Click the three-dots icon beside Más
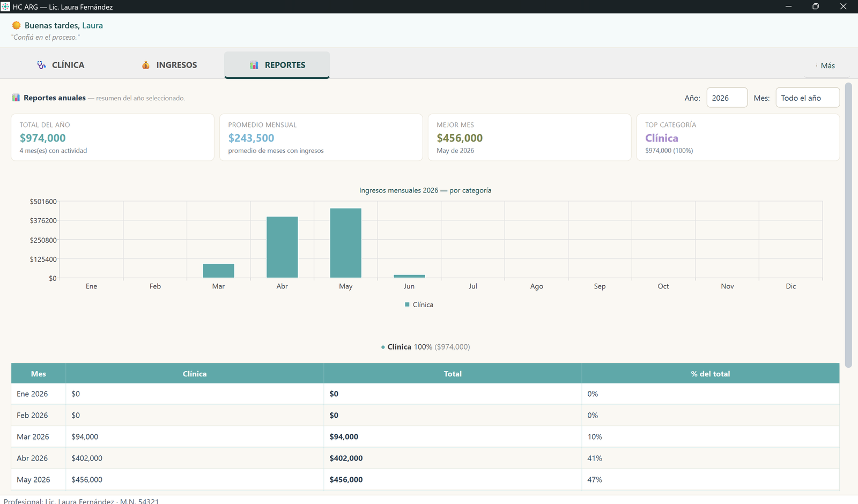The width and height of the screenshot is (858, 504). click(x=817, y=65)
